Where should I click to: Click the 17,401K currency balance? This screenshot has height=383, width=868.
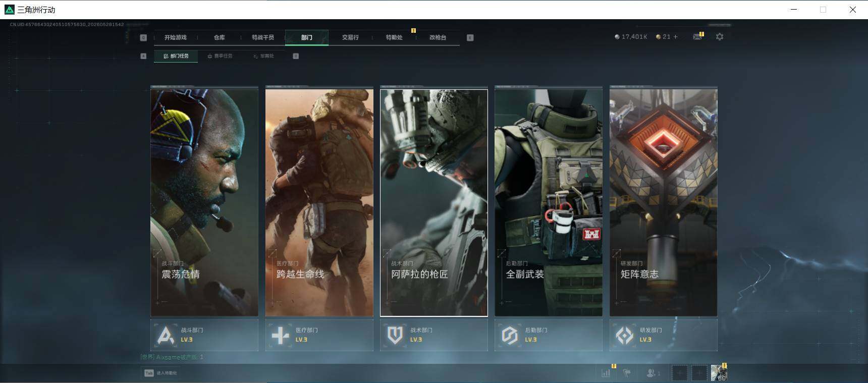pos(634,37)
